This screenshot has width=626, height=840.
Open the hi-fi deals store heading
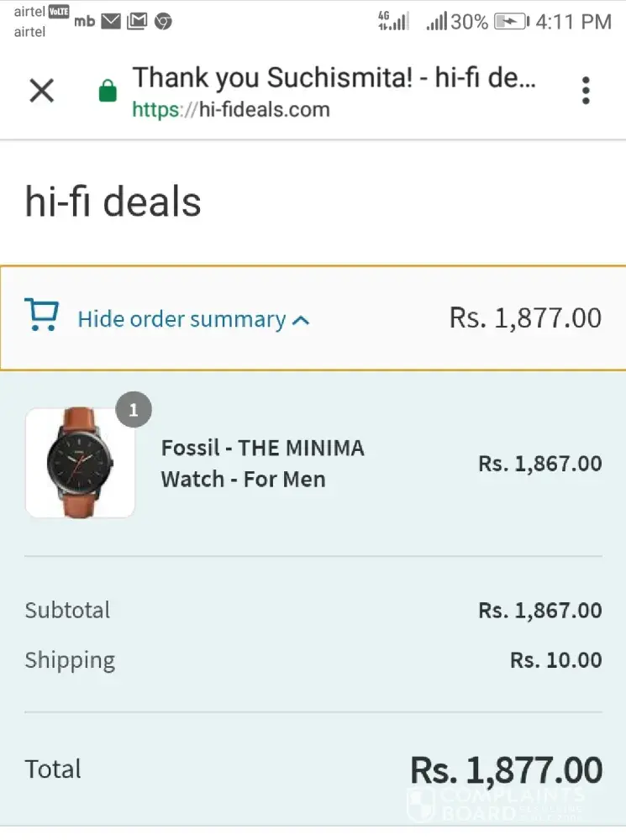[113, 202]
